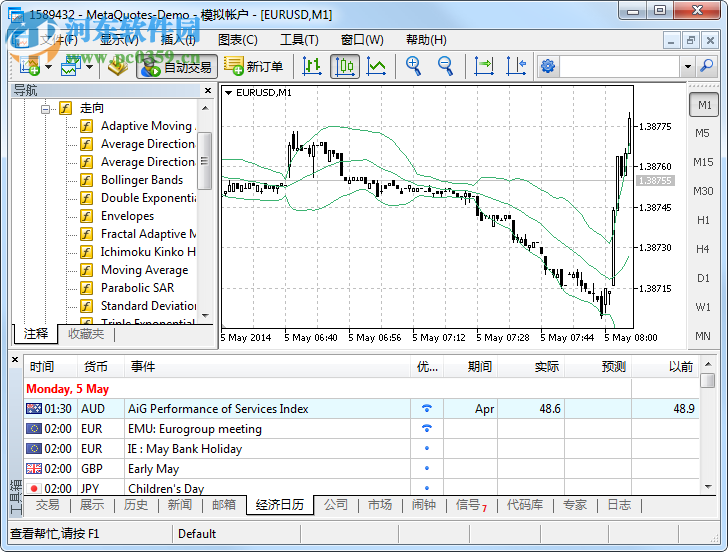The width and height of the screenshot is (728, 552).
Task: Select Bollinger Bands indicator
Action: [x=142, y=180]
